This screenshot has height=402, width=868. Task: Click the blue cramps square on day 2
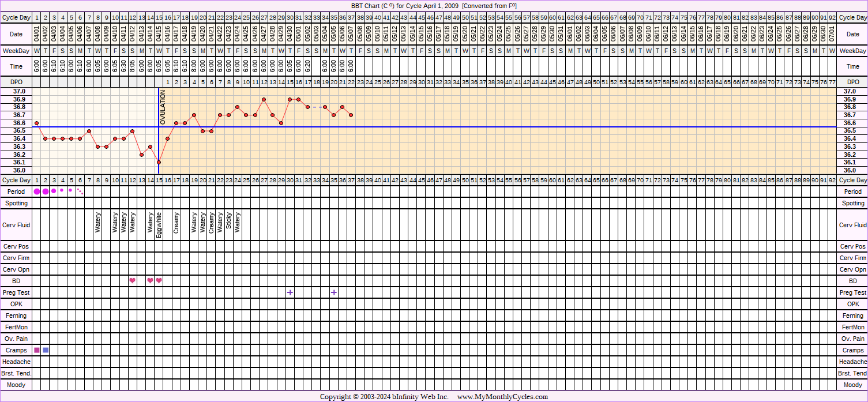pos(46,350)
